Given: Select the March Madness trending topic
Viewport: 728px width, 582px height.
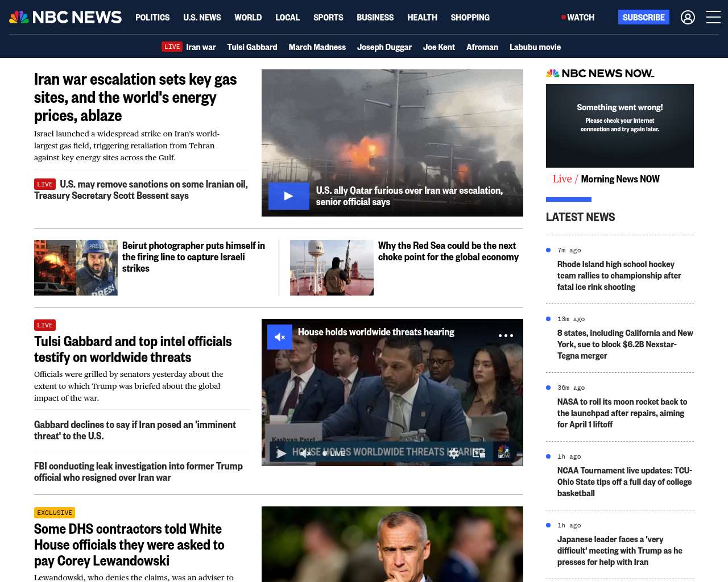Looking at the screenshot, I should pos(317,47).
